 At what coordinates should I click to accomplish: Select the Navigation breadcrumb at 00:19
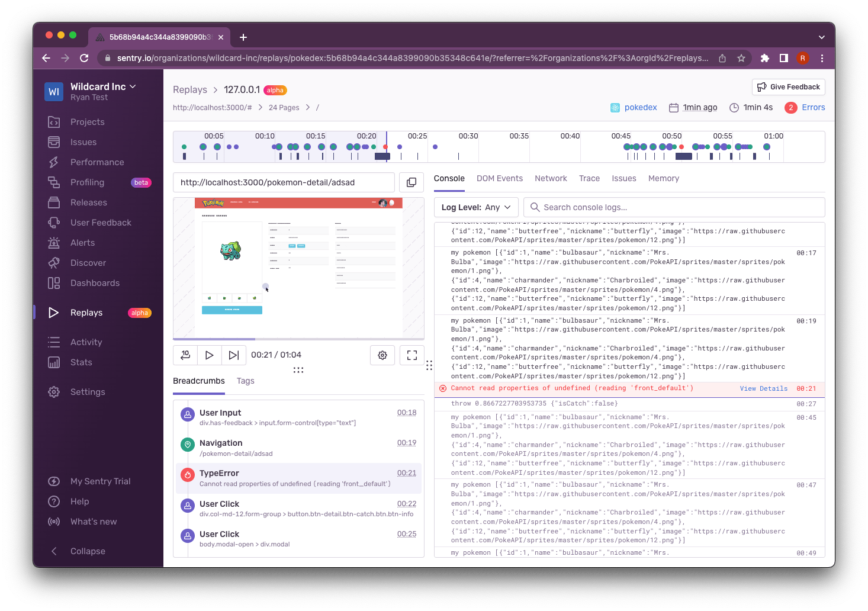point(298,448)
